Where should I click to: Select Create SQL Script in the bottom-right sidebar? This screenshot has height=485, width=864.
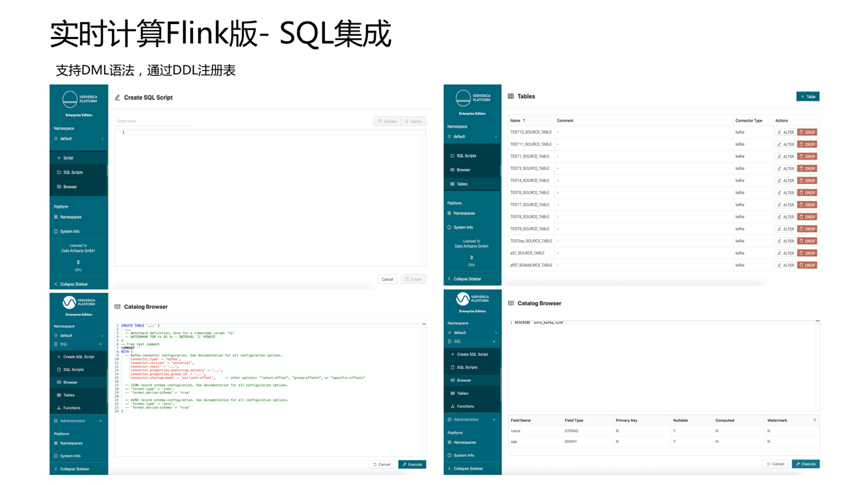click(x=472, y=354)
